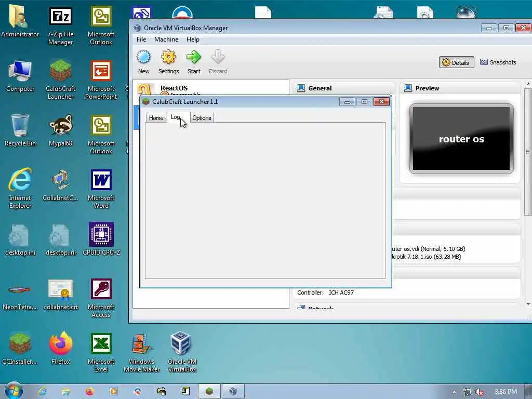Open the Help menu in VirtualBox
The height and width of the screenshot is (399, 532).
193,39
